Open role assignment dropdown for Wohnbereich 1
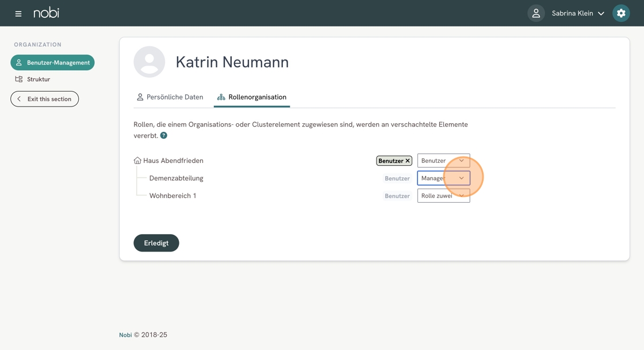644x350 pixels. click(443, 196)
